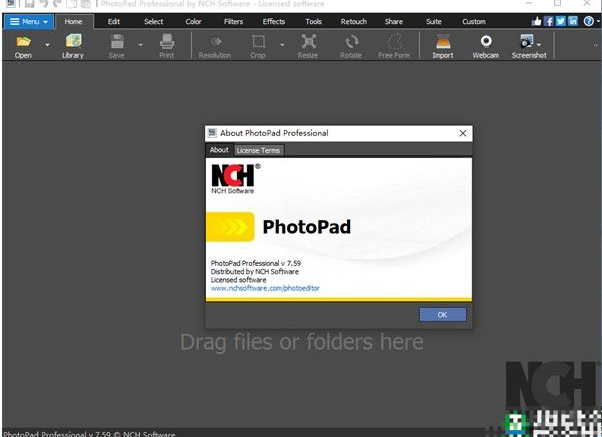Switch to the Tools ribbon tab

313,22
